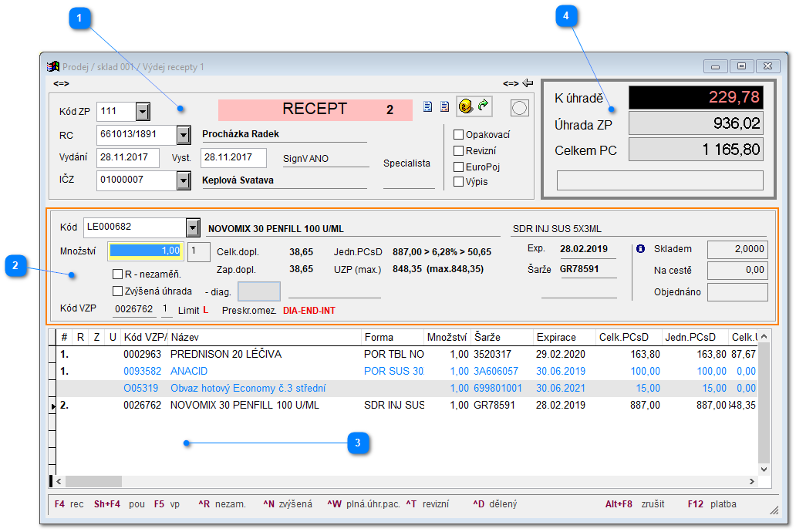The height and width of the screenshot is (532, 796).
Task: Toggle the Výpis checkbox
Action: tap(458, 182)
